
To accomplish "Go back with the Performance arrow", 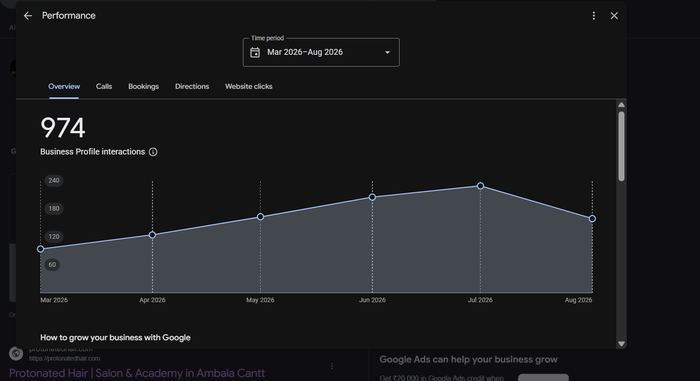I will pyautogui.click(x=28, y=16).
